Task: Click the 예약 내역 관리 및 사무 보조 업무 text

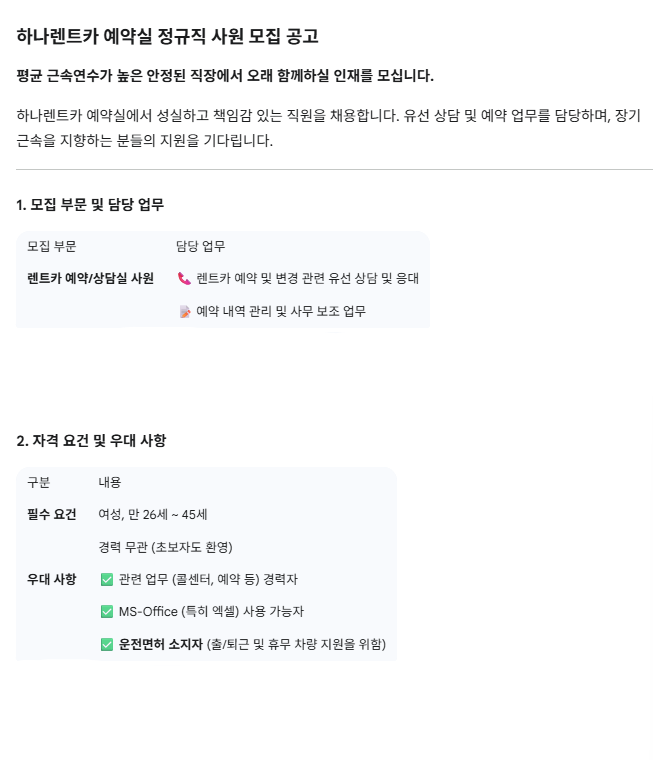Action: (281, 312)
